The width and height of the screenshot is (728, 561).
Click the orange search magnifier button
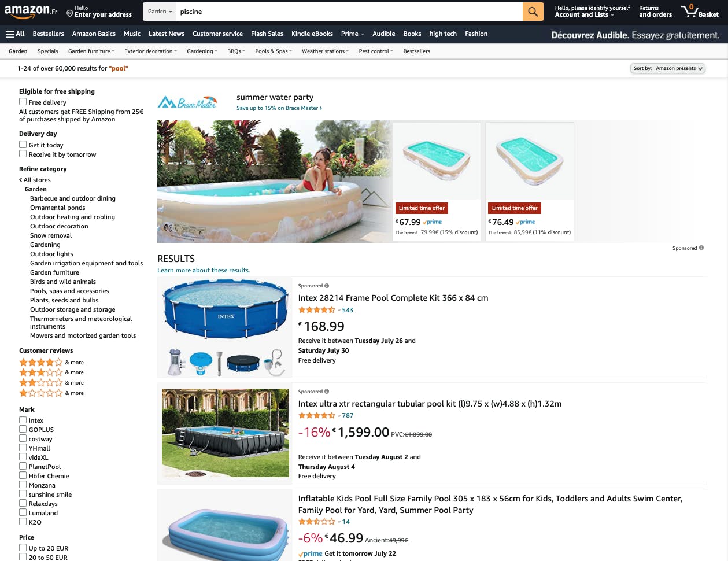pyautogui.click(x=533, y=12)
